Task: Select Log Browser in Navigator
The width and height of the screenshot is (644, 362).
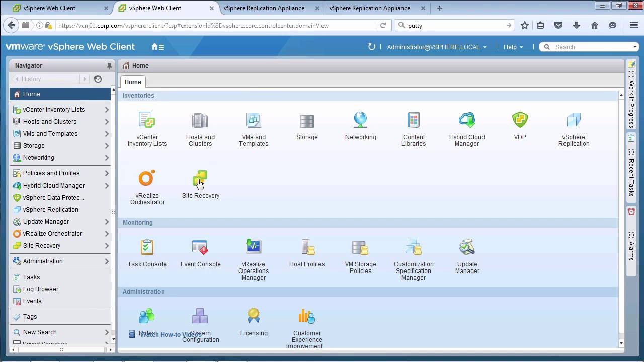Action: 41,289
